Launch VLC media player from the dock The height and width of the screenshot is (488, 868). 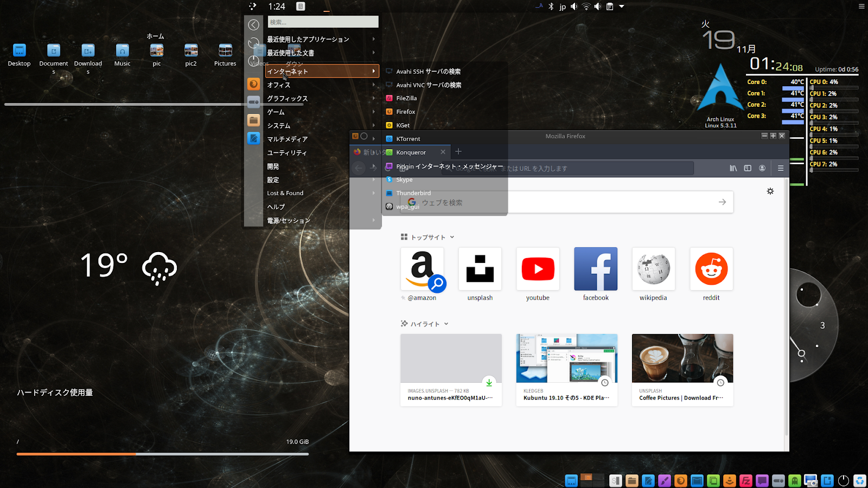click(x=730, y=480)
